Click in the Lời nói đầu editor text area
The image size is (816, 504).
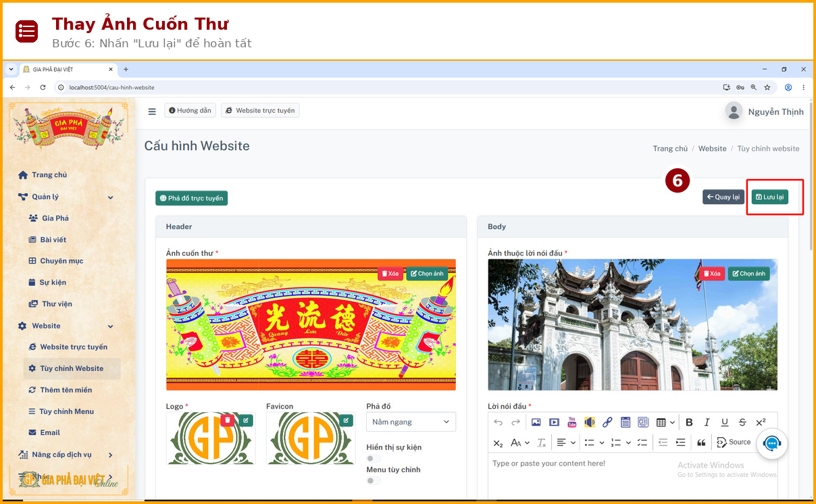tap(632, 476)
